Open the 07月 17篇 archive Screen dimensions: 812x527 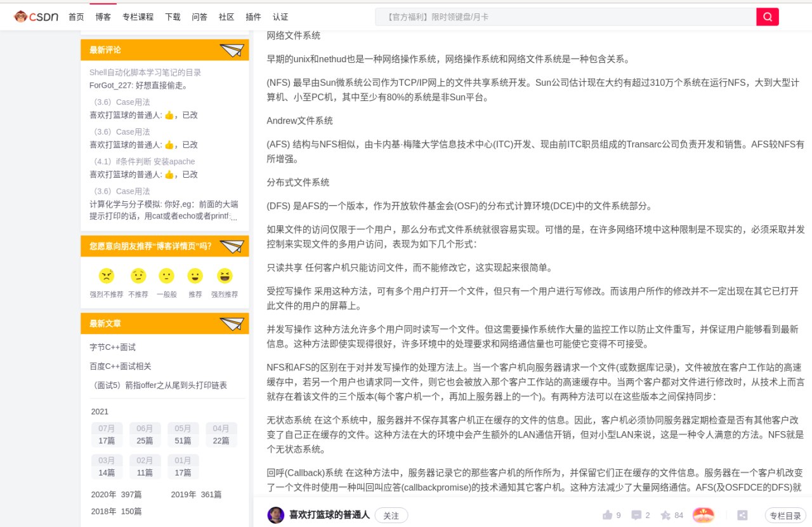click(x=107, y=434)
